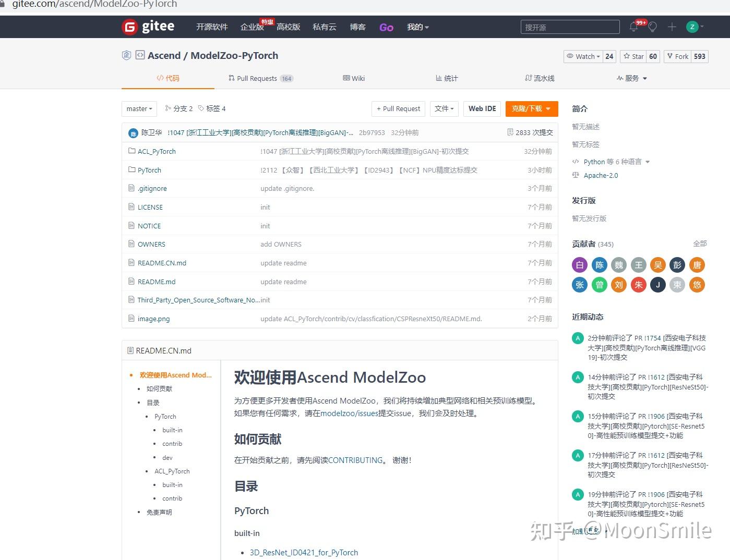This screenshot has height=560, width=730.
Task: Click the Watch eye icon on the repository
Action: point(570,56)
